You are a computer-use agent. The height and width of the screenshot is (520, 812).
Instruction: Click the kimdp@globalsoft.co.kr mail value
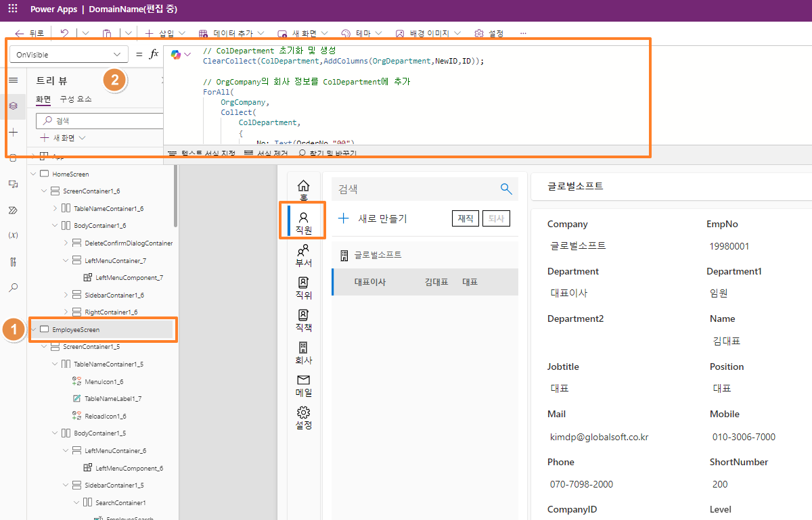click(x=600, y=437)
